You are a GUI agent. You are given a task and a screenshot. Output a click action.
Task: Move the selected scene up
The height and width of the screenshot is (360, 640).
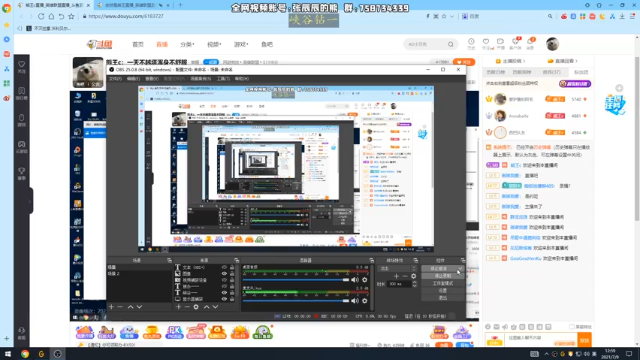click(x=130, y=307)
